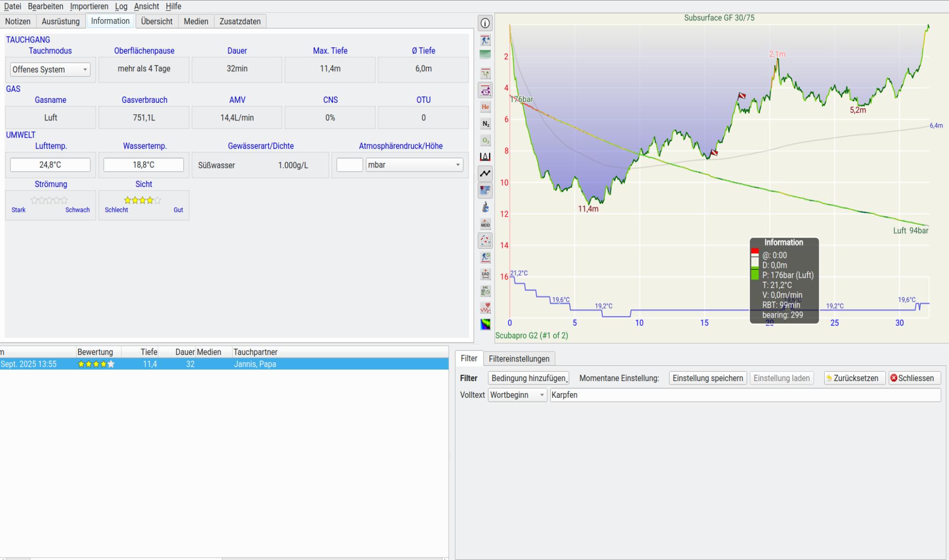Show heart rate on the dive profile
The image size is (949, 560).
click(485, 307)
